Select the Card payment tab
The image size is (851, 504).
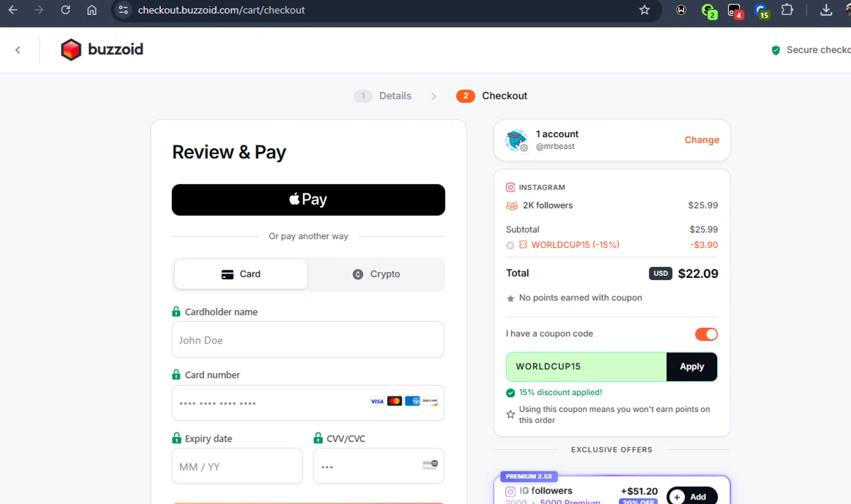click(241, 274)
